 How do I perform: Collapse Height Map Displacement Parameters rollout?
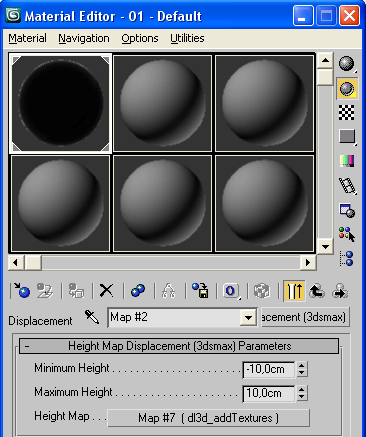(x=179, y=346)
